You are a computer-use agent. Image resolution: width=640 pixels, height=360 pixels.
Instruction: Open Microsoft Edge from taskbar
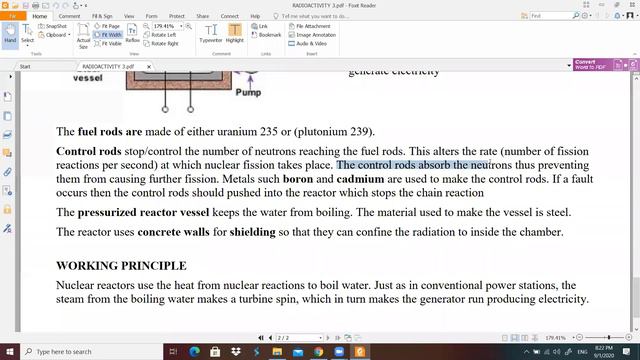(x=194, y=351)
